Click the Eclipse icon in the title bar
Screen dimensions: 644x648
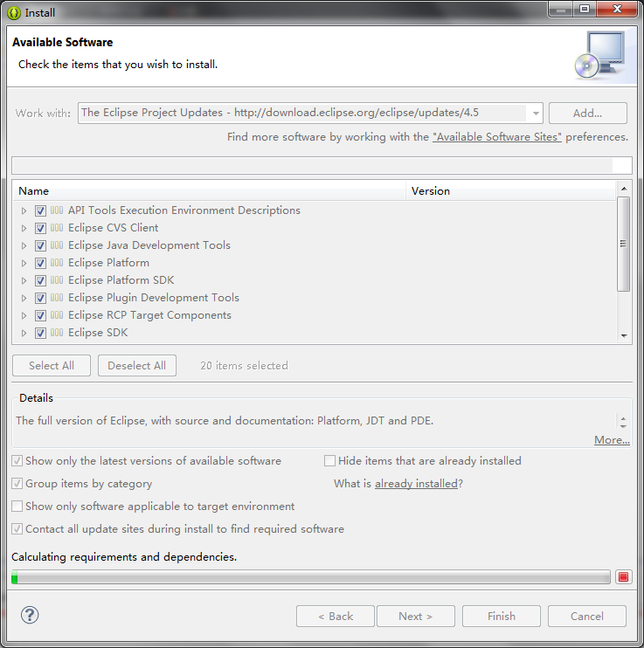coord(14,13)
